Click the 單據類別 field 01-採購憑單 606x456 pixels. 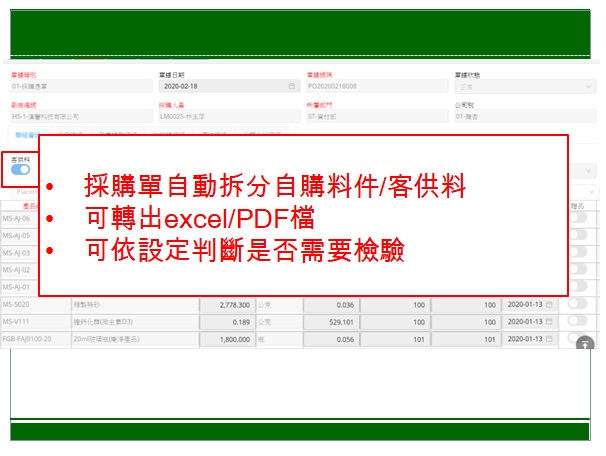point(82,86)
